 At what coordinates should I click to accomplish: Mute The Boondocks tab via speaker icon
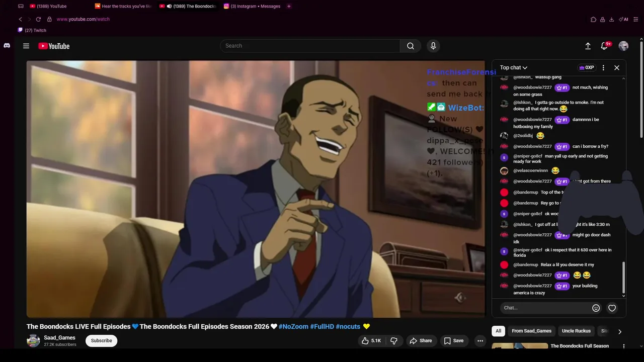tap(169, 6)
